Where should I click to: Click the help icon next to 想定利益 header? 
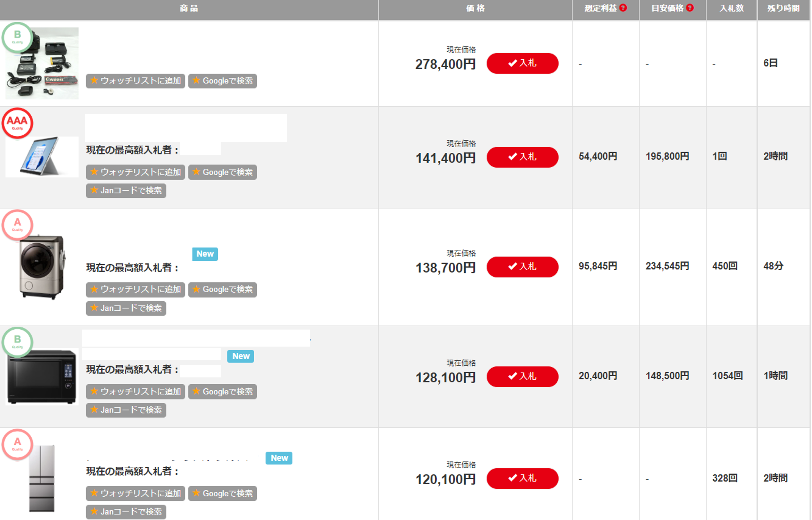(x=623, y=8)
